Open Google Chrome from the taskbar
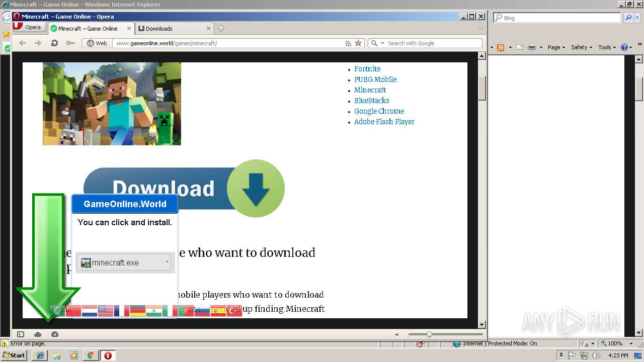 91,355
